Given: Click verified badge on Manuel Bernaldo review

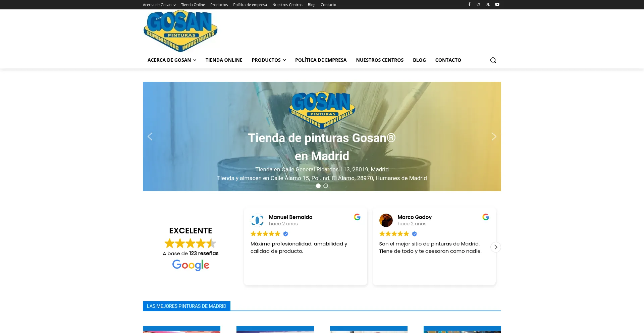Looking at the screenshot, I should coord(286,234).
